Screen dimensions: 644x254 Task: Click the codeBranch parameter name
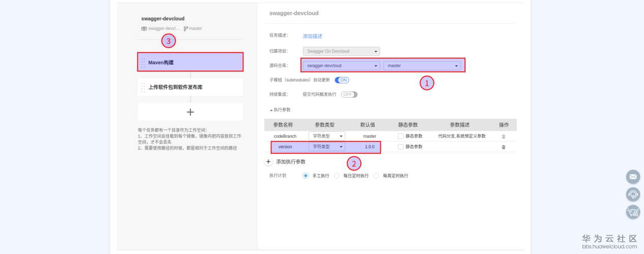pos(285,136)
